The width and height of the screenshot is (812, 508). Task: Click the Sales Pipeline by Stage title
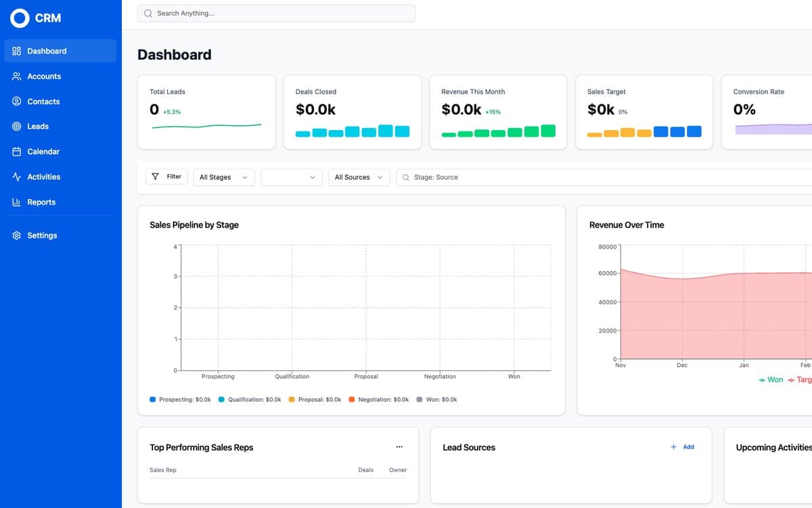coord(194,225)
